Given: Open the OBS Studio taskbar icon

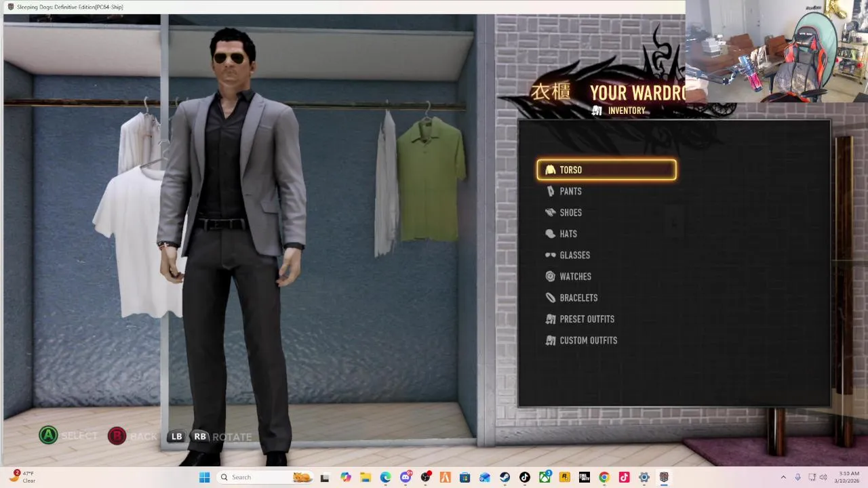Looking at the screenshot, I should 425,477.
